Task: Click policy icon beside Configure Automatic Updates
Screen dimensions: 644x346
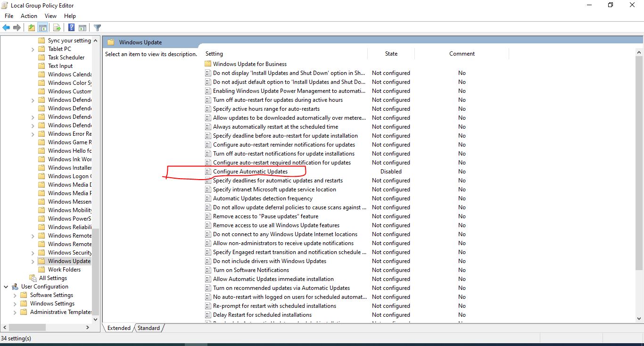Action: [208, 172]
